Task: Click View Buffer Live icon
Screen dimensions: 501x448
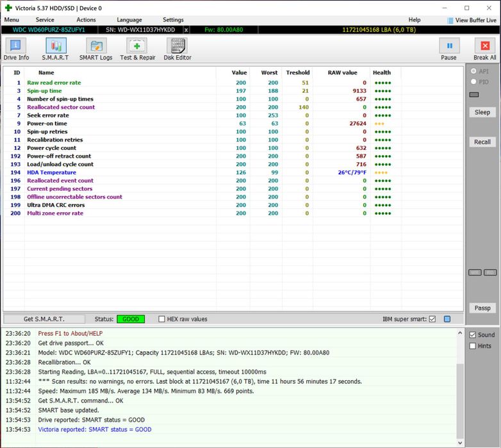Action: click(450, 21)
